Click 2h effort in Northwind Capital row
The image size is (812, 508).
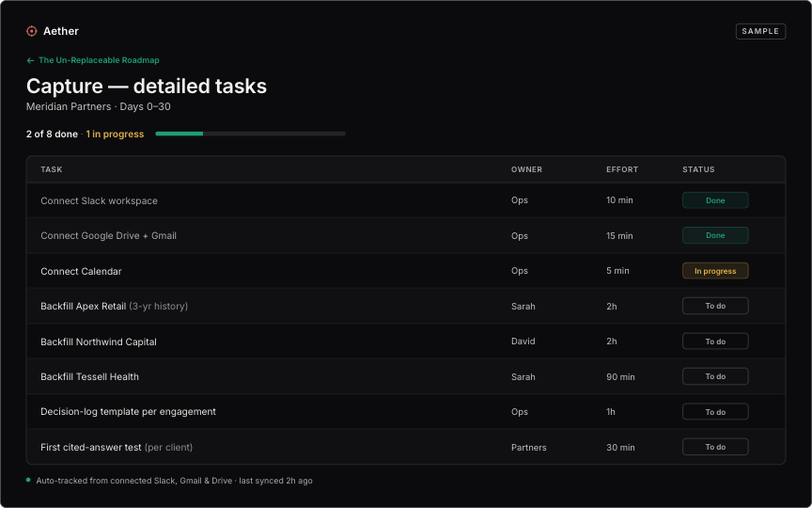click(x=612, y=341)
